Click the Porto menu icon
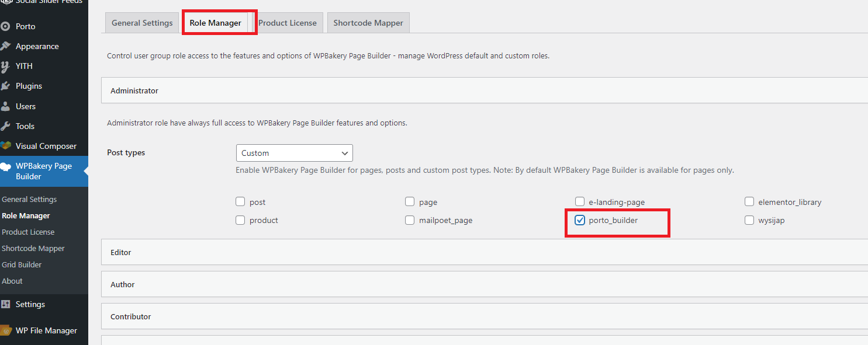This screenshot has height=345, width=868. pos(6,26)
